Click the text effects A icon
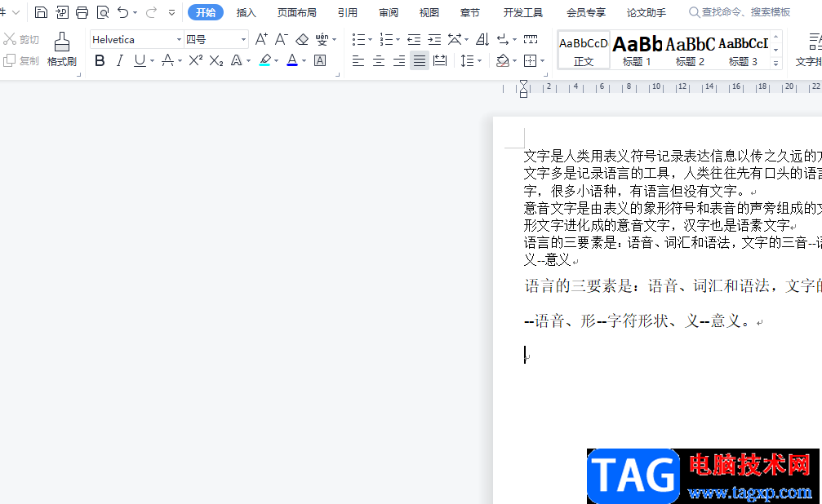822x504 pixels. coord(237,61)
